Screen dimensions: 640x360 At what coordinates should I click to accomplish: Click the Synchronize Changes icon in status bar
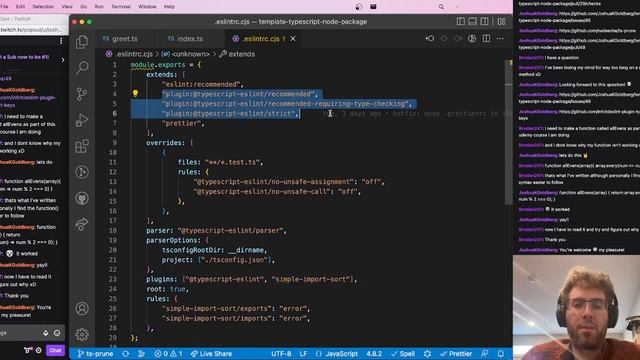pyautogui.click(x=126, y=354)
